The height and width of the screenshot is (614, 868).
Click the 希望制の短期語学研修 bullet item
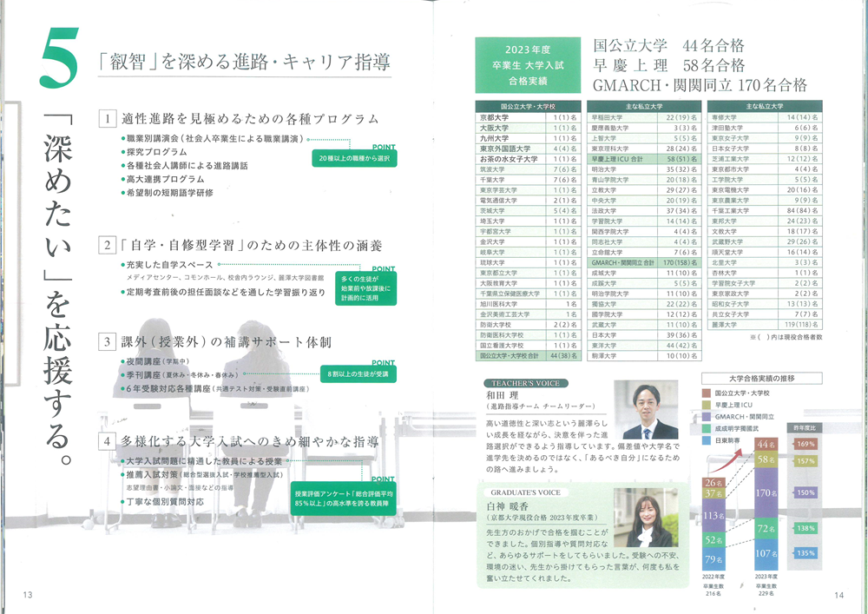tap(167, 193)
